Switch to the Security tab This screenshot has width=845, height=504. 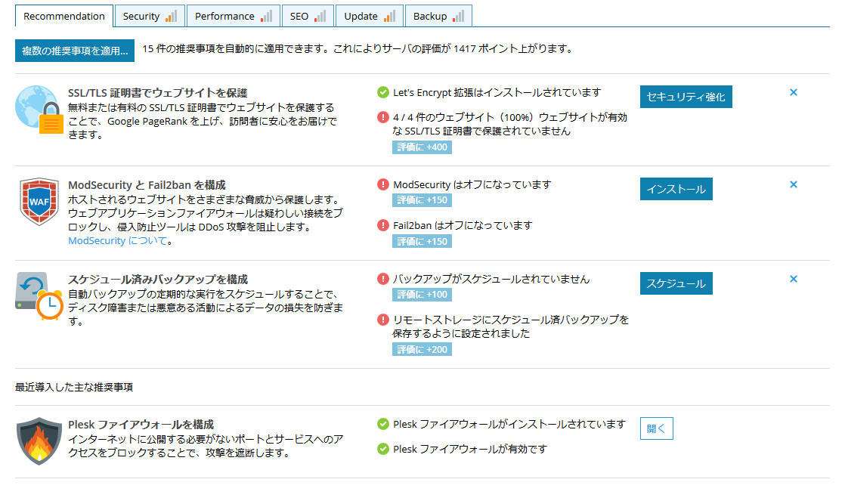tap(149, 16)
